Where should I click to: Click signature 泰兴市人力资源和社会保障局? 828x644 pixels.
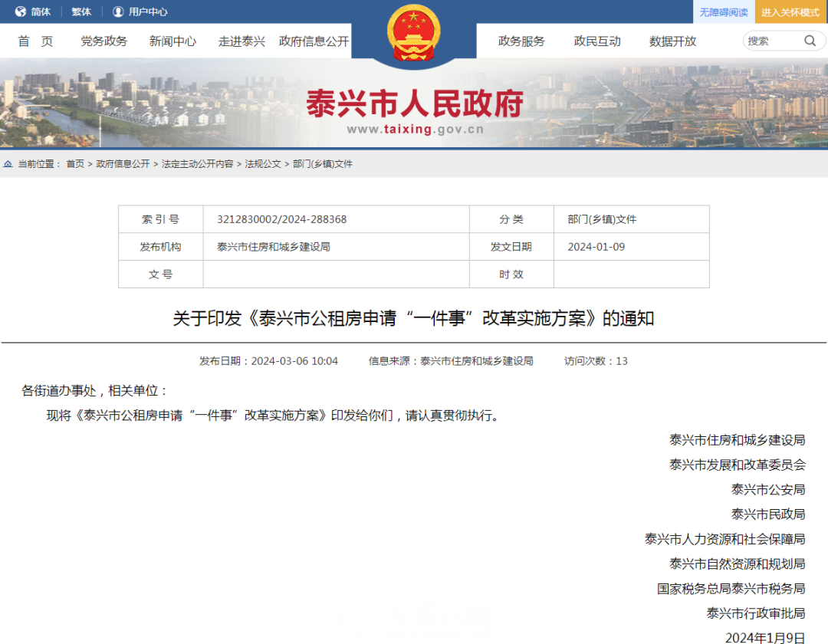[725, 539]
